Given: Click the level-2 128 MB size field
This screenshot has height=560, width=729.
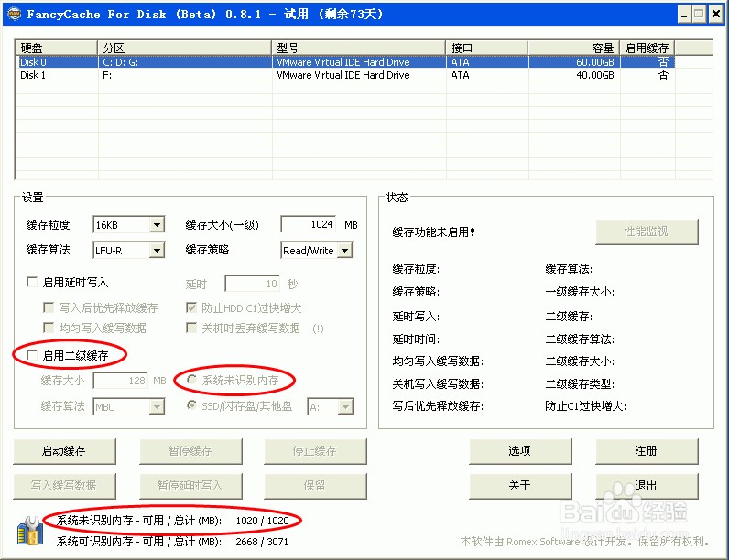Looking at the screenshot, I should point(121,381).
